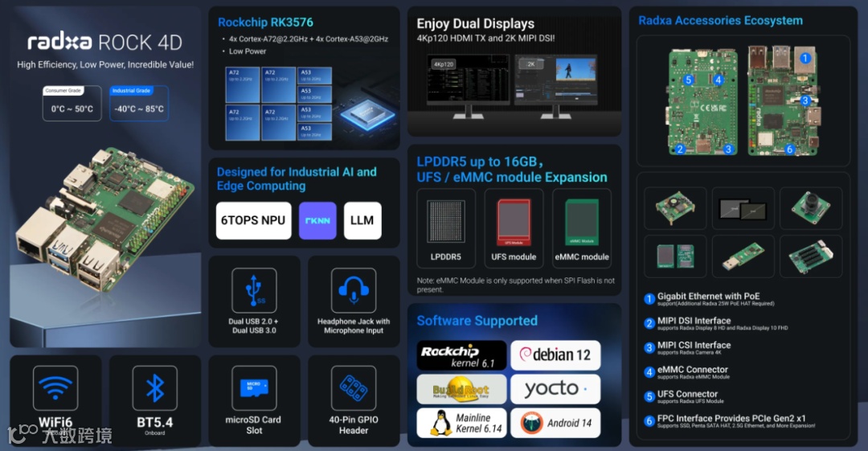Screen dimensions: 868x451
Task: Click the 2K monitor image
Action: point(556,87)
